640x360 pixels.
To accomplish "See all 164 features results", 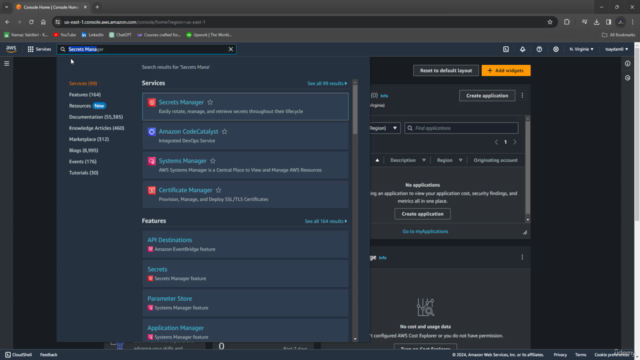I will coord(326,221).
